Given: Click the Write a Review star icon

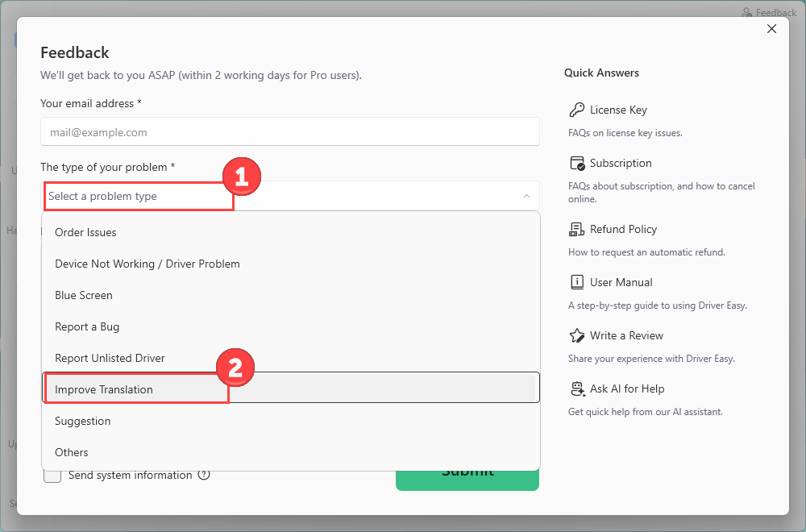Looking at the screenshot, I should pyautogui.click(x=576, y=336).
